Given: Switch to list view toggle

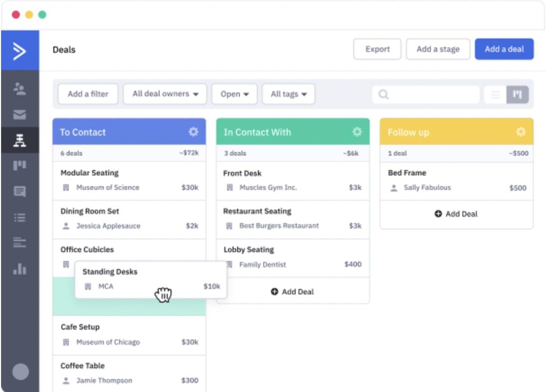Looking at the screenshot, I should click(495, 94).
